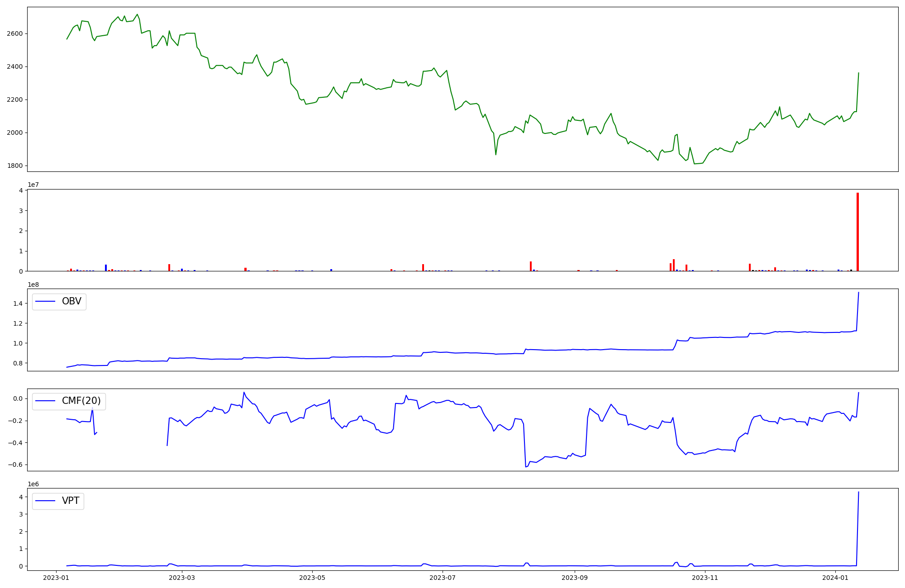The height and width of the screenshot is (588, 905).
Task: Click the 1800 price axis tick label
Action: (15, 166)
